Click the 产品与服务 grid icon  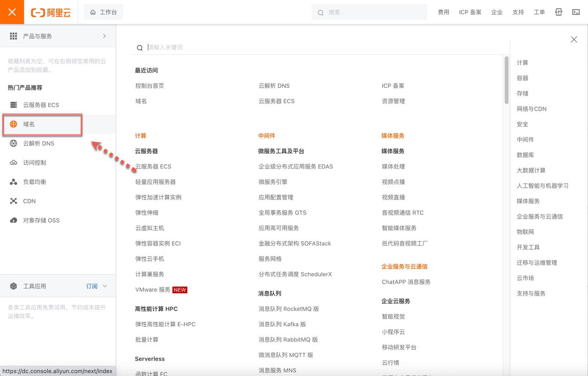[13, 36]
